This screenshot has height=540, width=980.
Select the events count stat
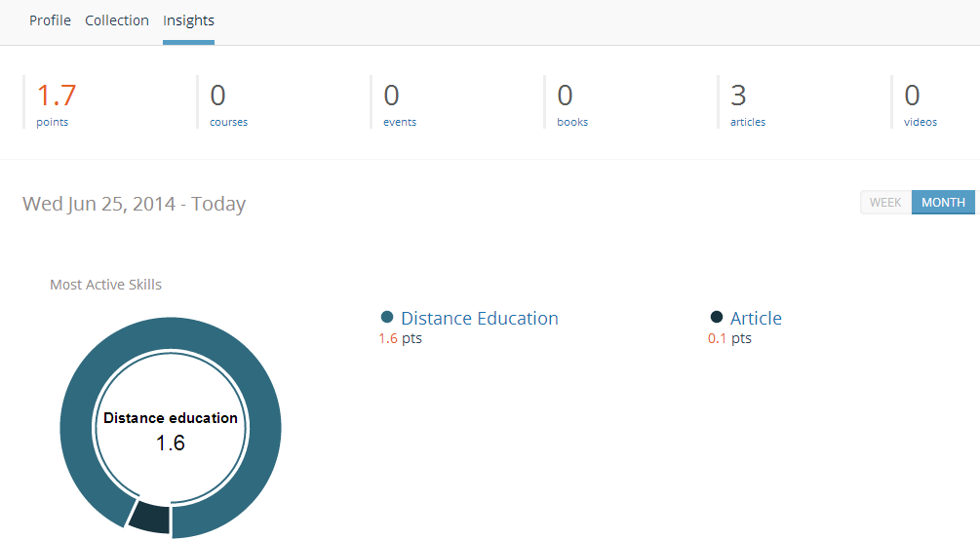(399, 102)
